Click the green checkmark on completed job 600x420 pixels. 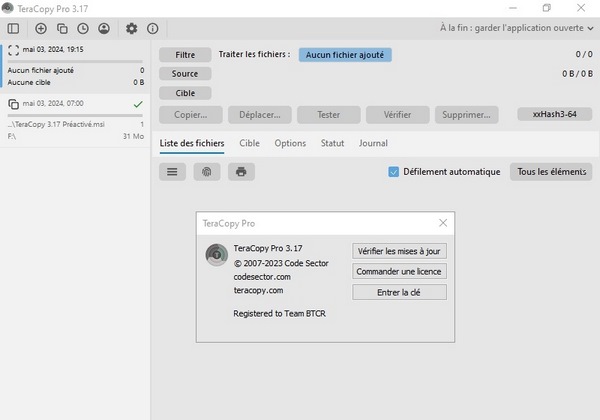coord(138,104)
